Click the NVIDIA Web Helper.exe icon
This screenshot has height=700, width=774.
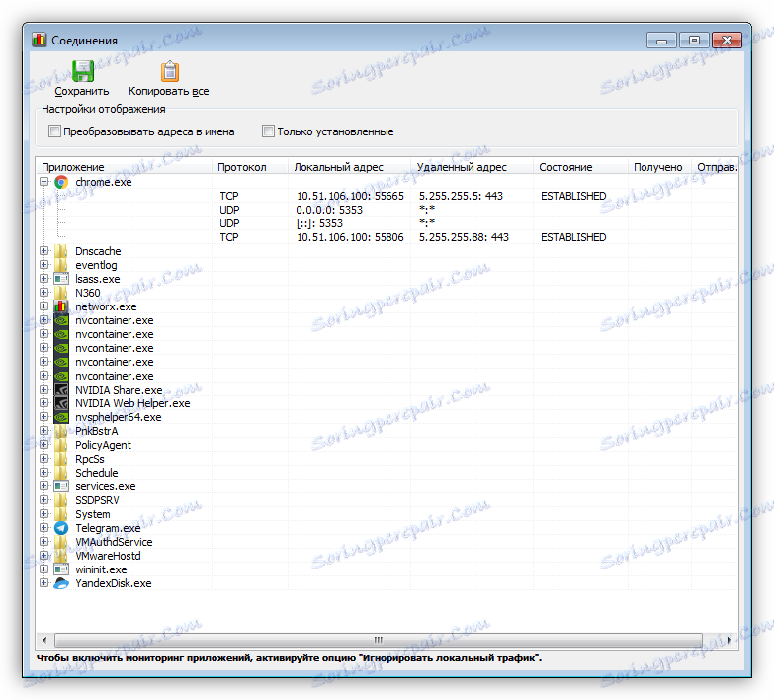coord(61,403)
